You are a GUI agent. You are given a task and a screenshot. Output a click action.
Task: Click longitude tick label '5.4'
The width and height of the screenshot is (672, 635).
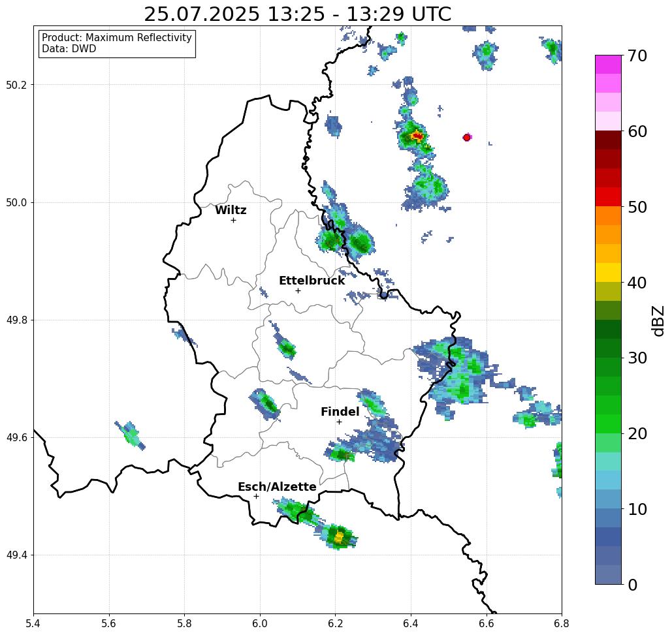[33, 623]
